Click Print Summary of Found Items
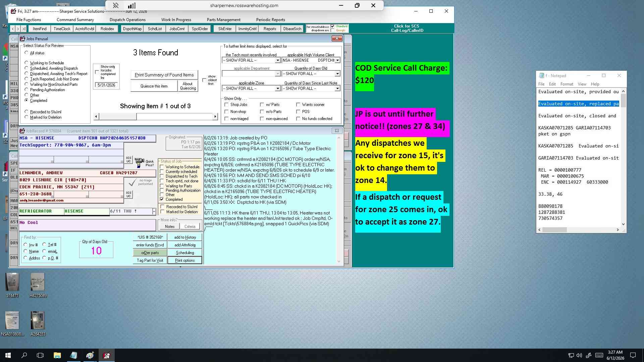 point(164,75)
